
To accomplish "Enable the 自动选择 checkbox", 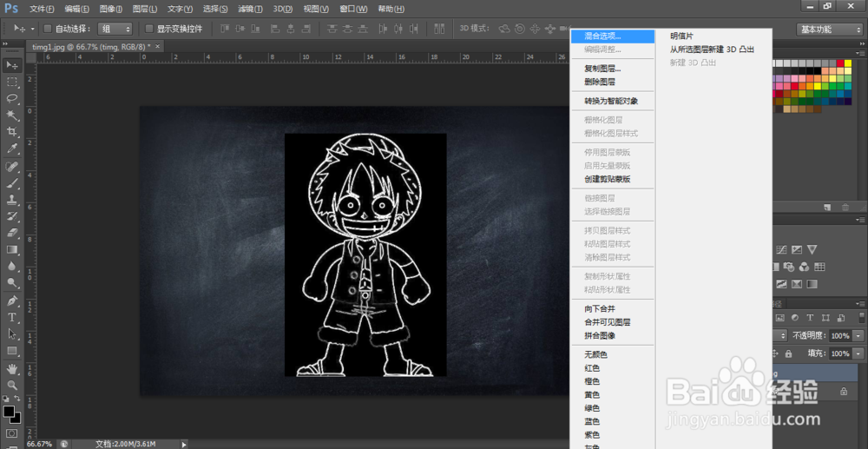I will coord(48,29).
